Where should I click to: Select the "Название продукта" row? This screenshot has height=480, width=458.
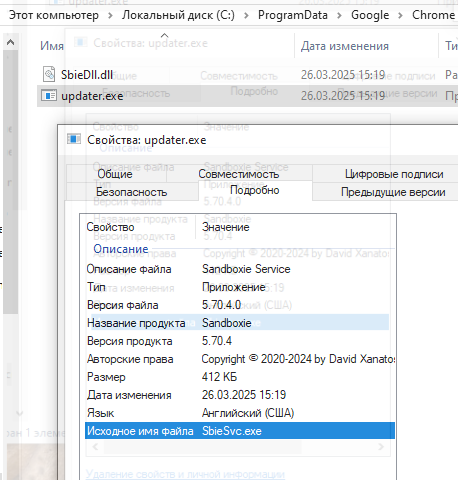(240, 323)
